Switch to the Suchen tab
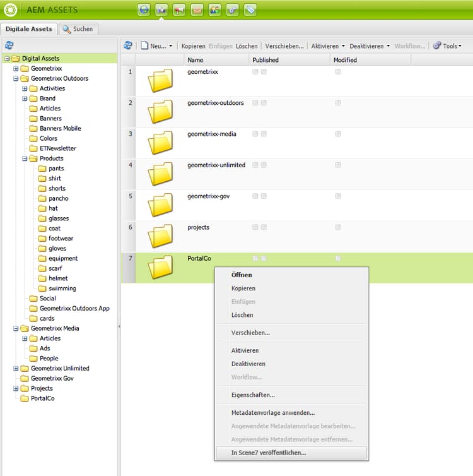The height and width of the screenshot is (476, 473). [78, 29]
